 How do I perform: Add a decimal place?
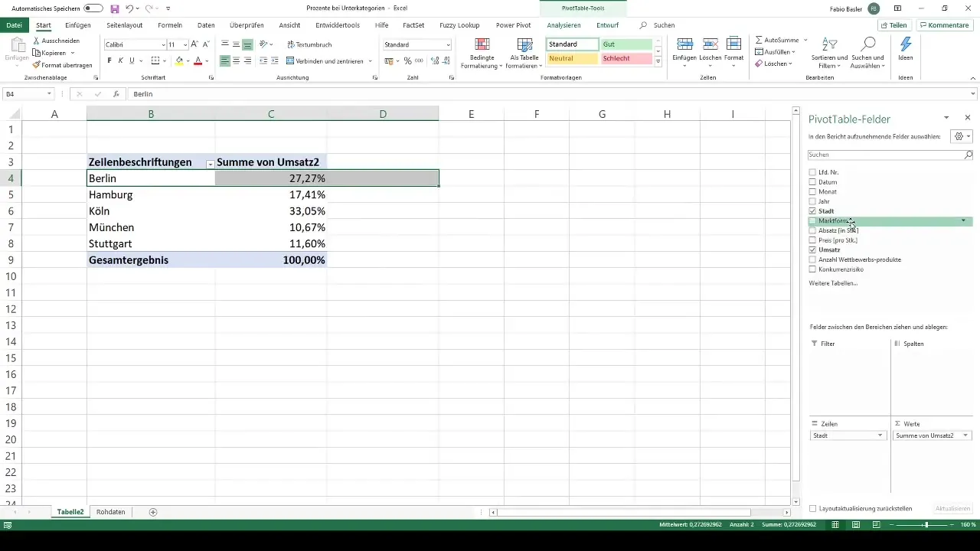point(435,60)
